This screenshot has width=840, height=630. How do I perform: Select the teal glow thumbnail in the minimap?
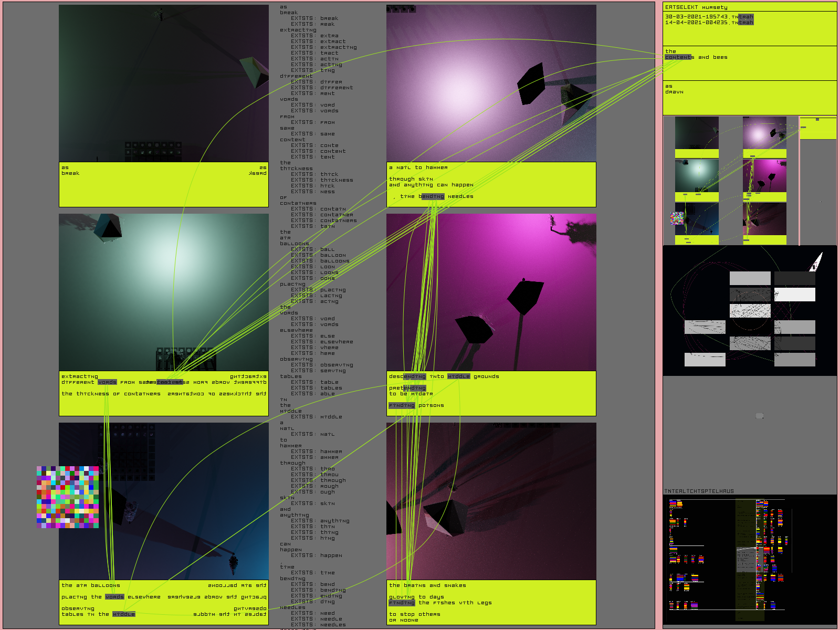point(697,175)
